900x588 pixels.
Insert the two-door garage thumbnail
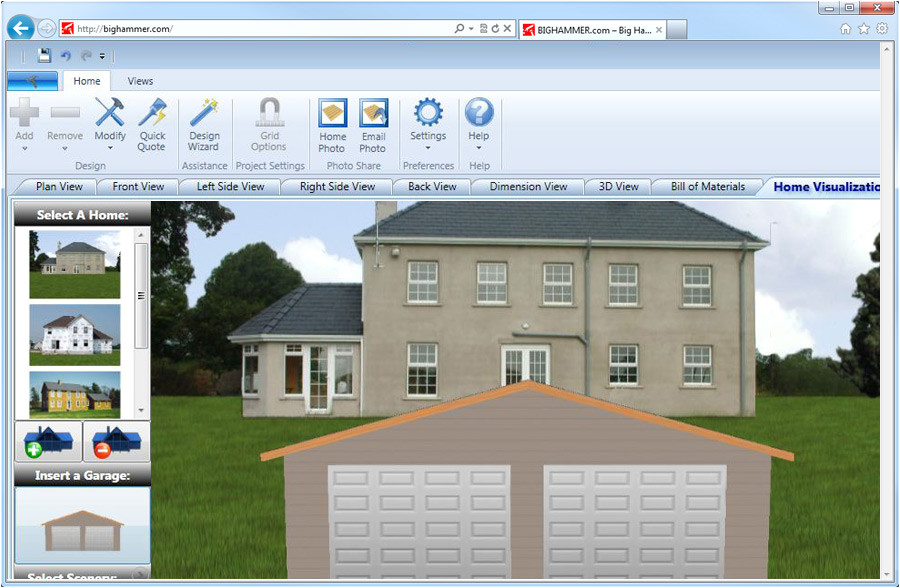(x=82, y=525)
